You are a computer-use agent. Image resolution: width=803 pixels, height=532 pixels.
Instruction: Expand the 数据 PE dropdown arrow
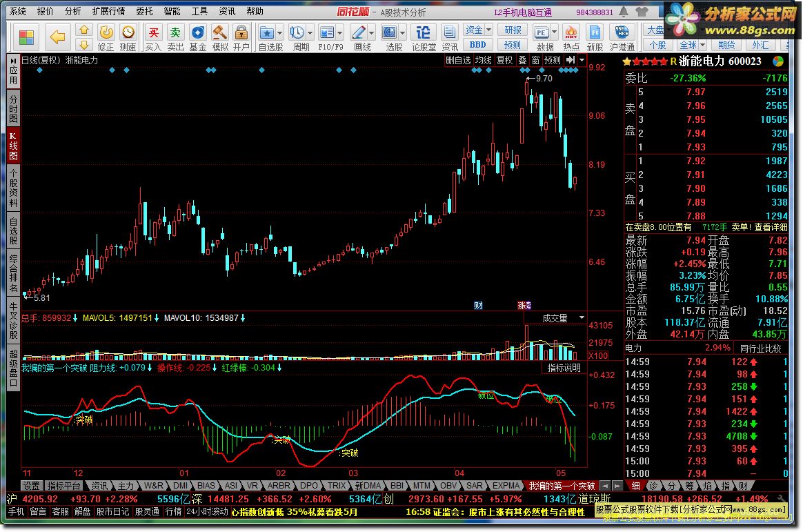pos(554,32)
